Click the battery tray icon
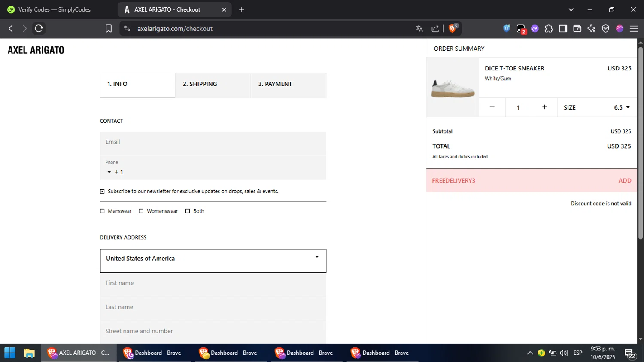Screen dimensions: 644x362 (x=553, y=353)
